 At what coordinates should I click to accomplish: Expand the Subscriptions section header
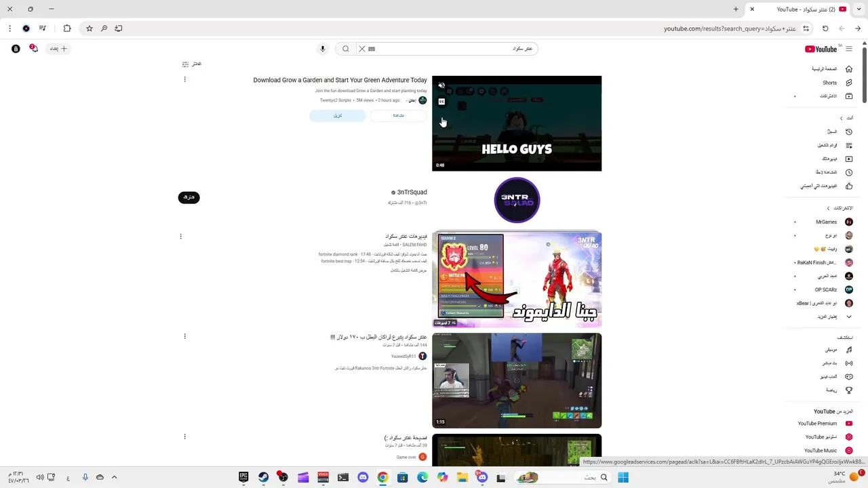click(x=840, y=208)
